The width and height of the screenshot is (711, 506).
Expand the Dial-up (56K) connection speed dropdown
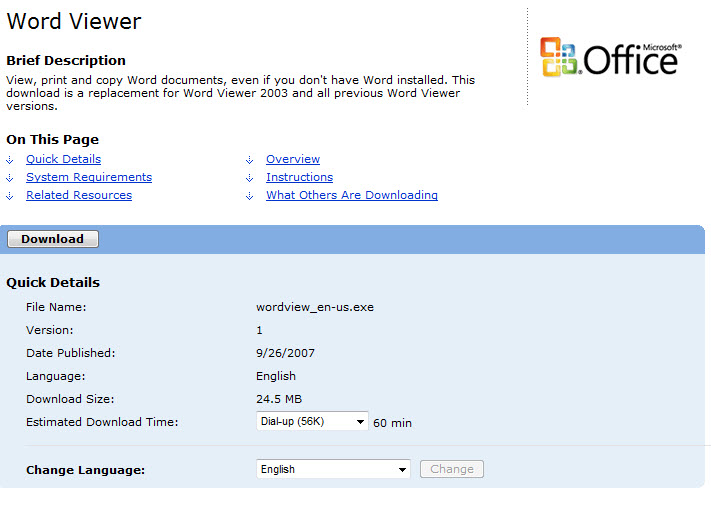pos(313,422)
